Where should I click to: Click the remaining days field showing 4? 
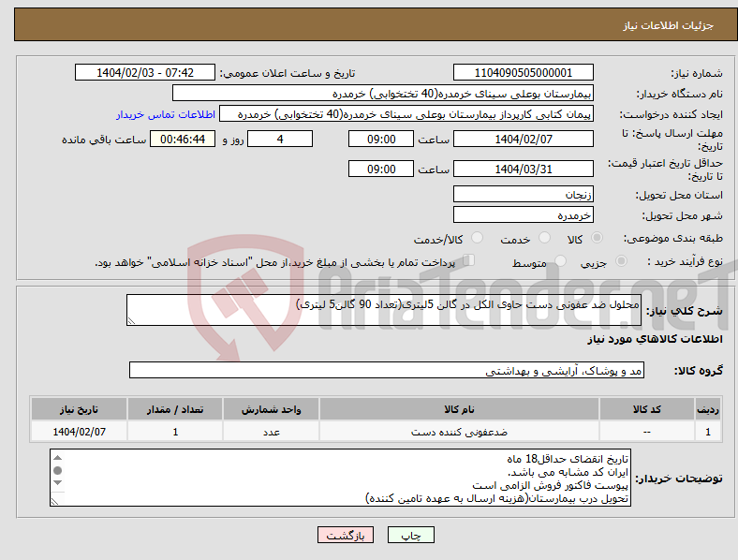coord(280,139)
